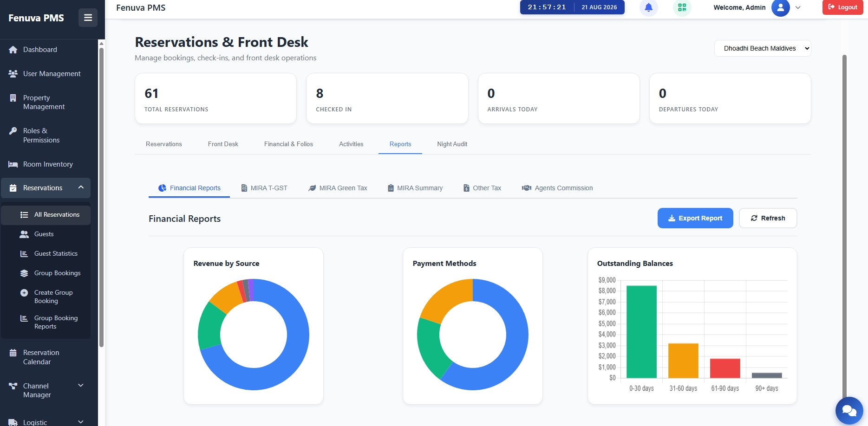This screenshot has height=426, width=868.
Task: Click the Agents Commission handshake icon
Action: point(527,188)
